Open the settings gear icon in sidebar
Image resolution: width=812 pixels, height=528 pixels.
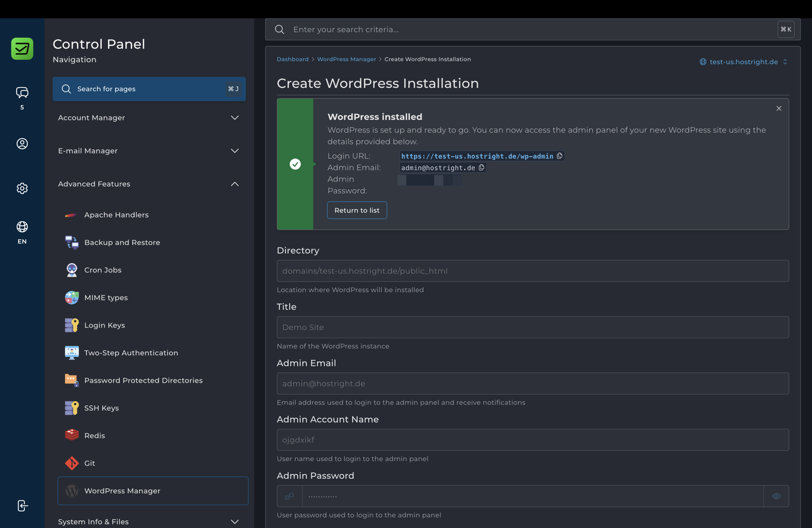(22, 188)
